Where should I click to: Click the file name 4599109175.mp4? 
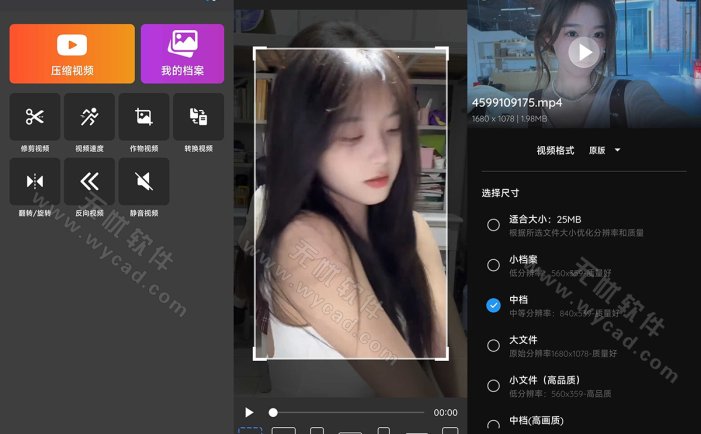(517, 103)
